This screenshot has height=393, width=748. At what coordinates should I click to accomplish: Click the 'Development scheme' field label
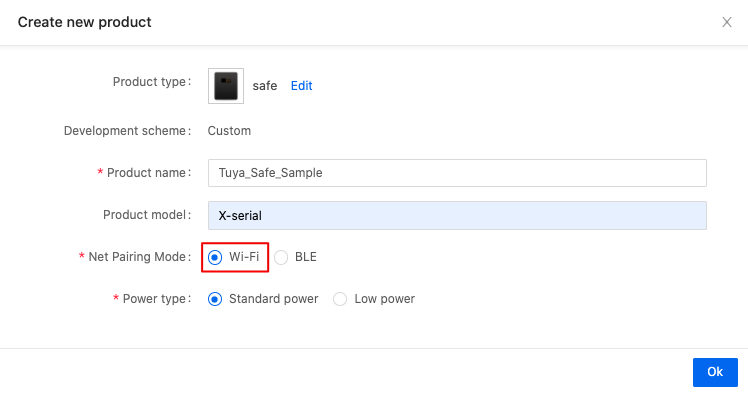pyautogui.click(x=127, y=131)
